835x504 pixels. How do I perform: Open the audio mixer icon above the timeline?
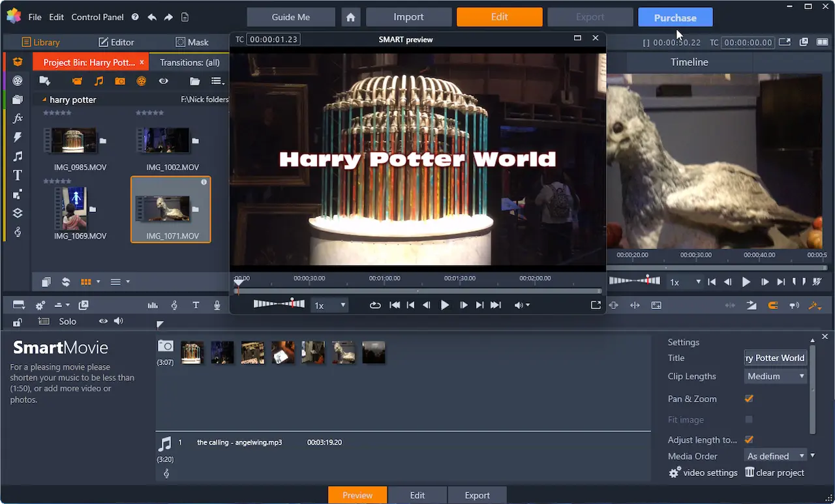153,304
